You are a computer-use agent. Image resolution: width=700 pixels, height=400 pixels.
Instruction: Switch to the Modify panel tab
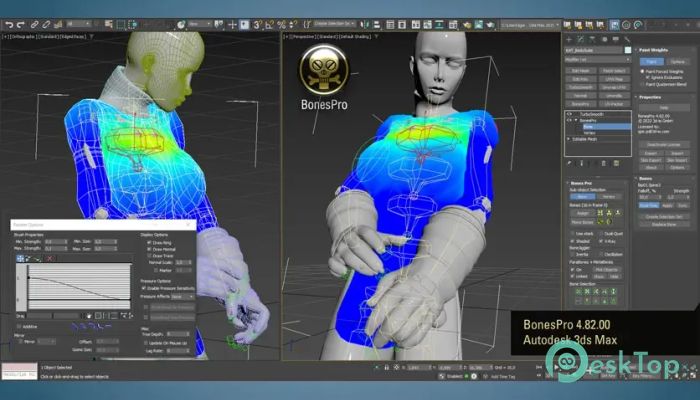pyautogui.click(x=580, y=40)
